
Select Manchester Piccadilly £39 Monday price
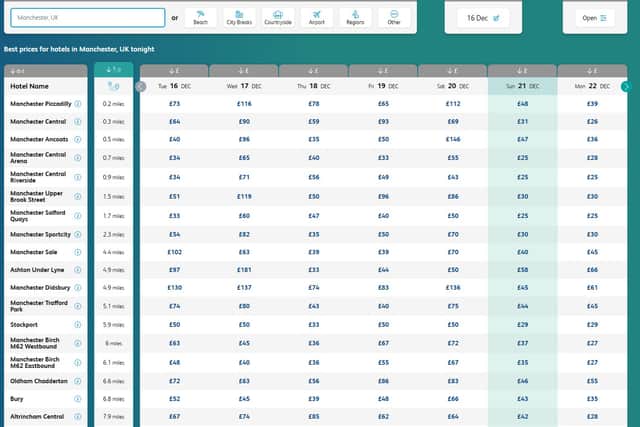click(x=592, y=104)
